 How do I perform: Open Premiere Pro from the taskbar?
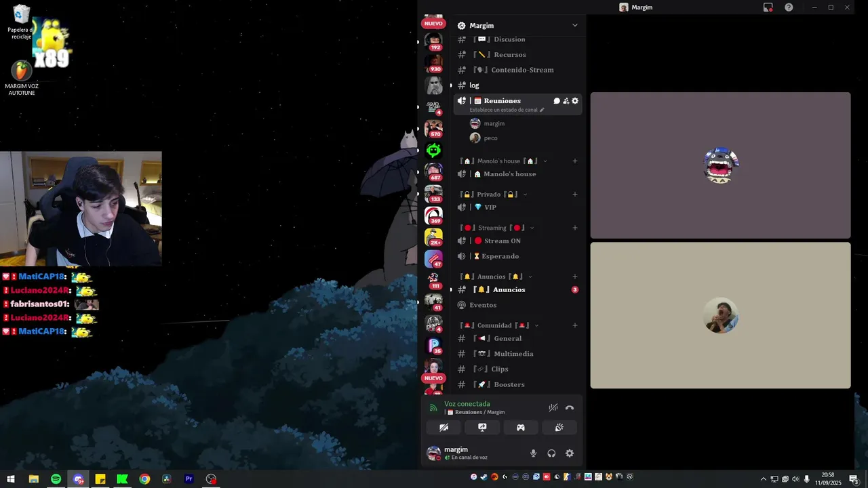tap(189, 479)
